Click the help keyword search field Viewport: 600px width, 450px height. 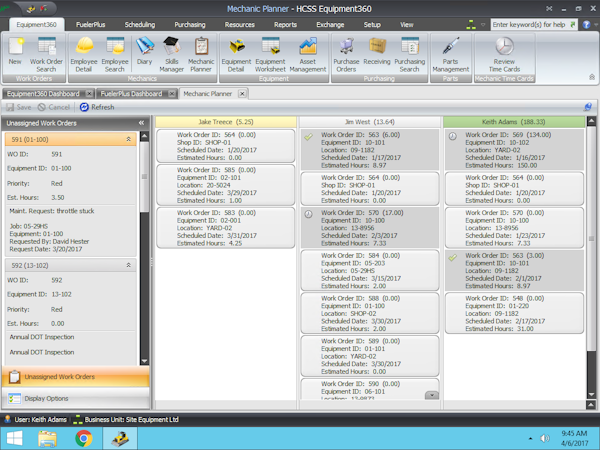click(x=530, y=24)
